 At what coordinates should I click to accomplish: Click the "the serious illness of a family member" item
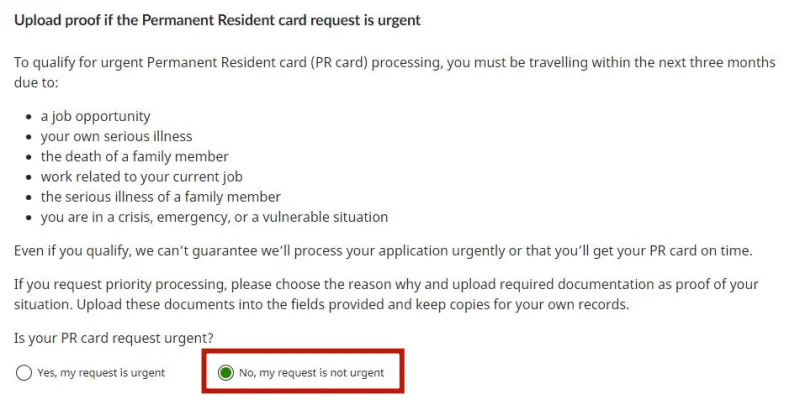click(161, 197)
